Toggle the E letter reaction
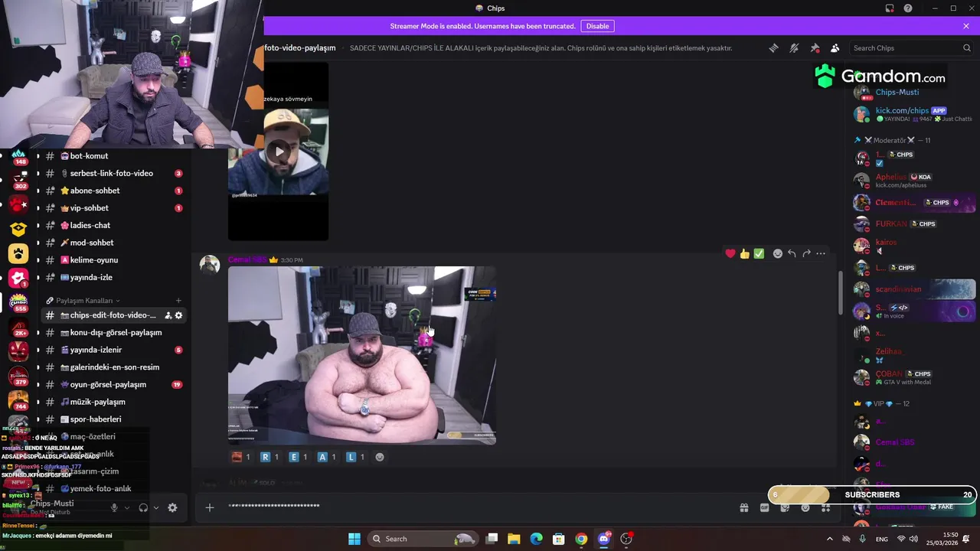 [299, 457]
